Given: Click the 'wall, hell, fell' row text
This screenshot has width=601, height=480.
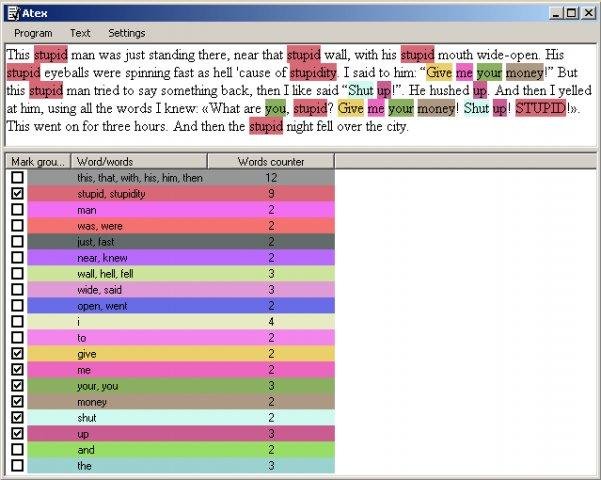Looking at the screenshot, I should pos(105,274).
